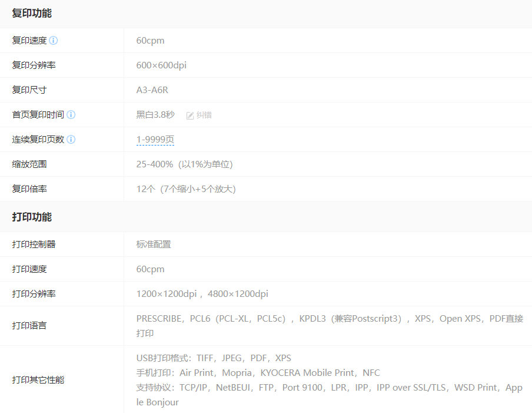The image size is (532, 413).
Task: Click the pencil edit icon before 纠错
Action: pos(190,115)
